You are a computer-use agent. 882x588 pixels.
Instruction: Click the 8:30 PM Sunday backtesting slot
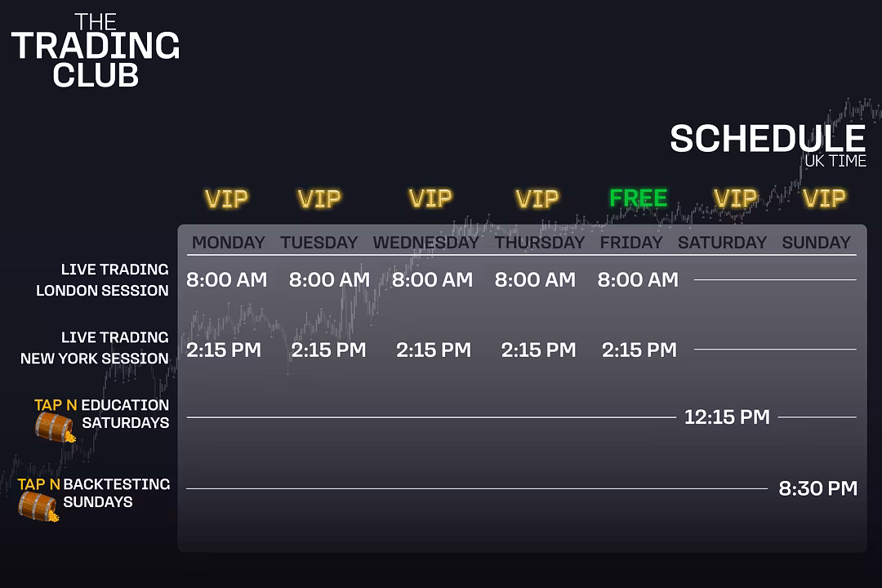[817, 488]
